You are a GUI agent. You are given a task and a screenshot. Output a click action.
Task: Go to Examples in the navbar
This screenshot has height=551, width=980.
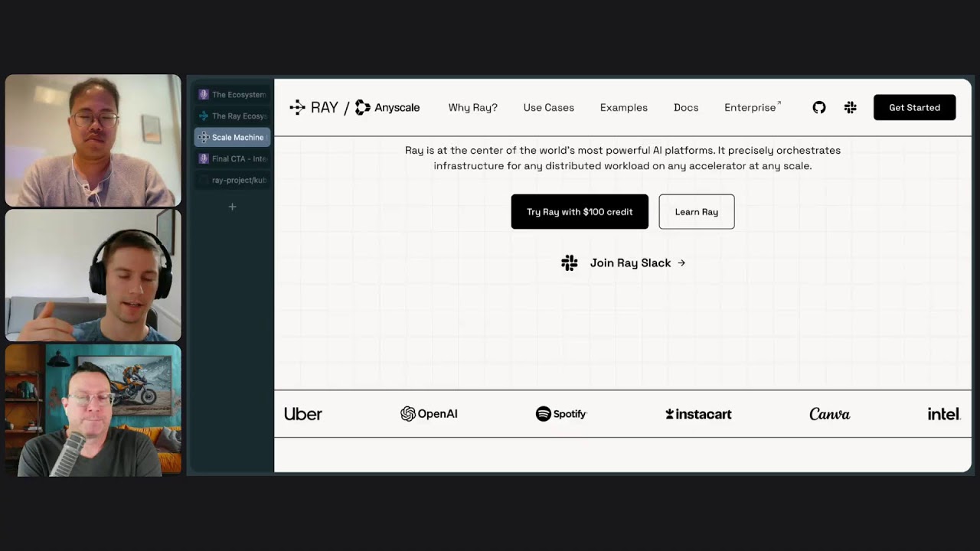click(x=624, y=108)
